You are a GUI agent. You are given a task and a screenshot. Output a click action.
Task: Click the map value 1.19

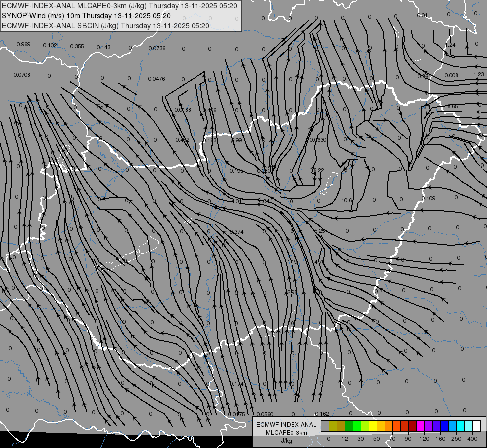click(292, 262)
